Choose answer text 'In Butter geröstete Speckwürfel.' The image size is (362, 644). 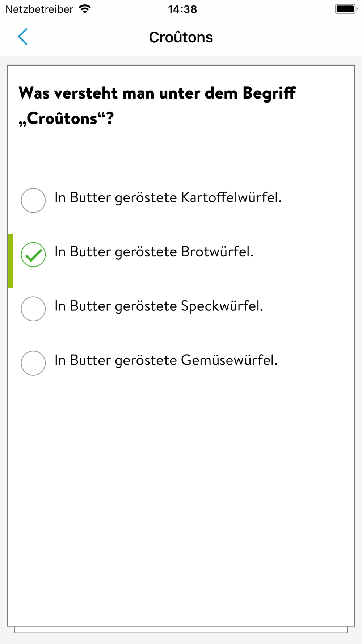tap(159, 306)
